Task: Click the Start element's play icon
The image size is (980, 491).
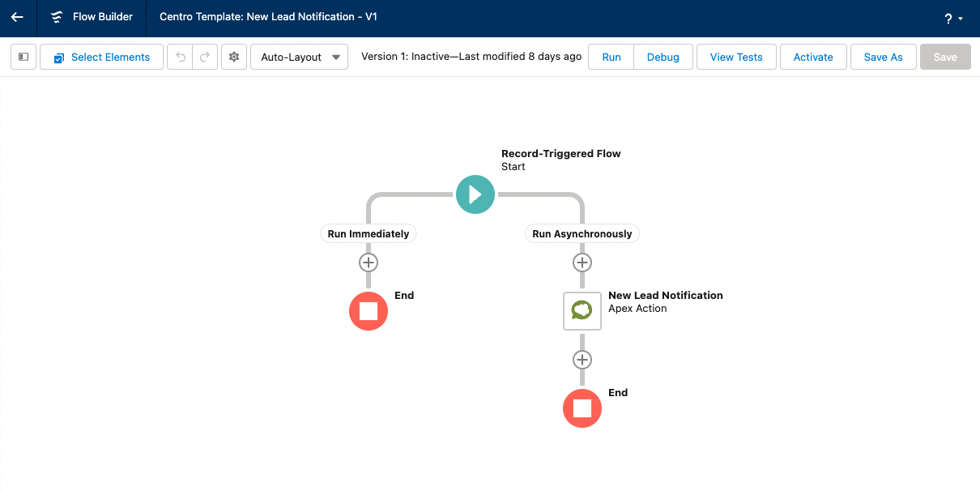Action: 475,194
